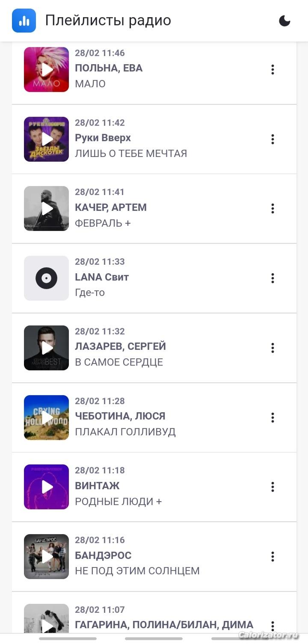The image size is (308, 644).
Task: Play ФЕВРАЛЬ + by КАЧЕР, АРТЕМ
Action: (x=46, y=209)
